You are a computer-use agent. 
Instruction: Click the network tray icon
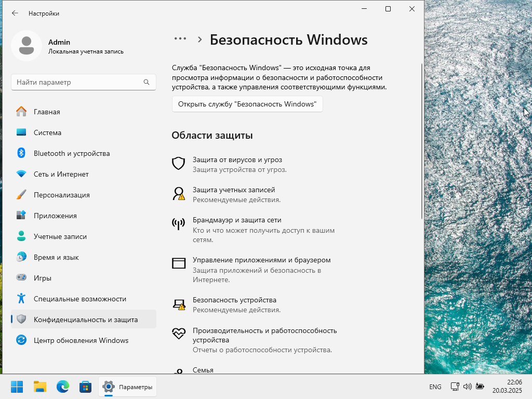pyautogui.click(x=455, y=387)
